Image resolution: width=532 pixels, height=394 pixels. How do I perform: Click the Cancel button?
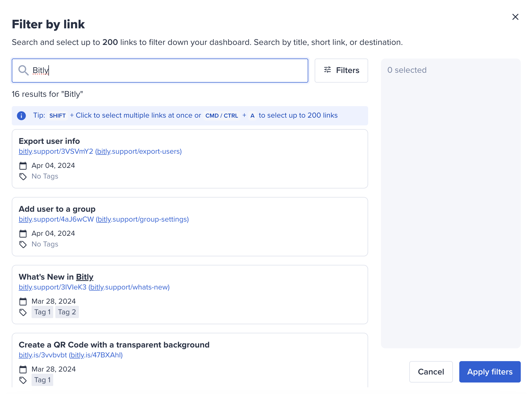431,372
